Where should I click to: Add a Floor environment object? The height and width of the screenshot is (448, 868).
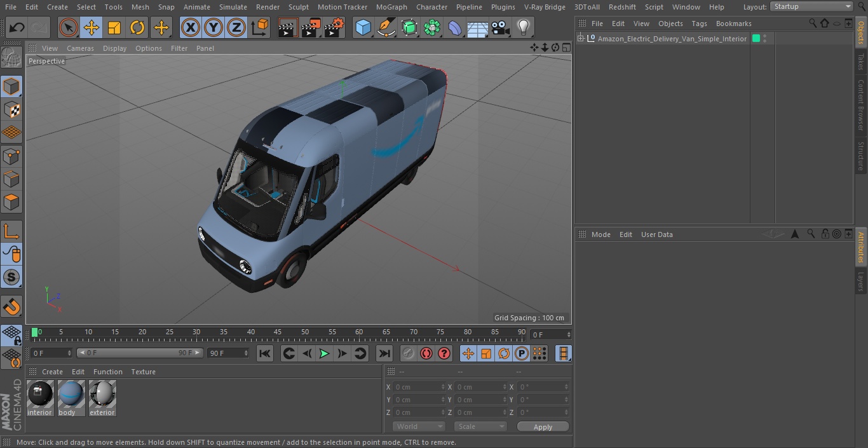click(478, 27)
